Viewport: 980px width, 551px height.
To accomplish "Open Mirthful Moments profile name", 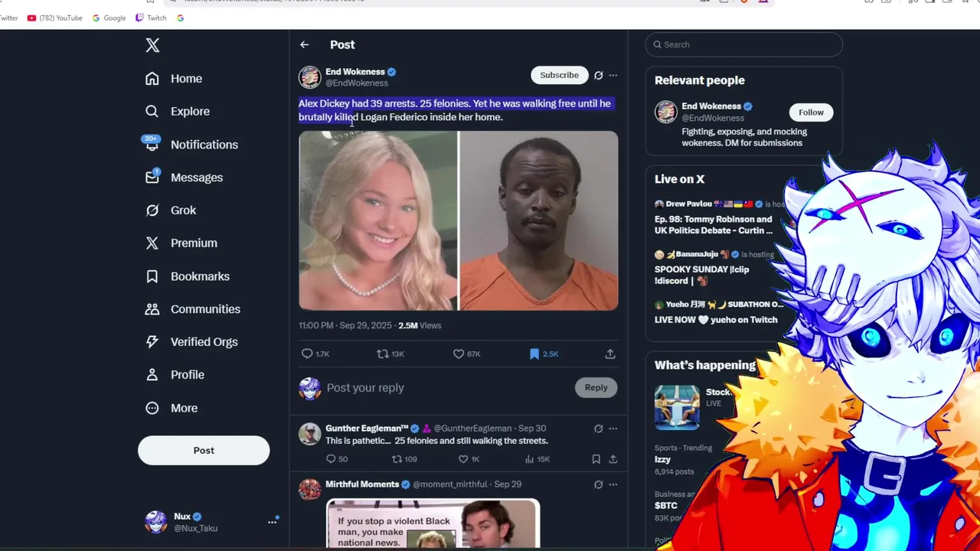I will point(362,484).
